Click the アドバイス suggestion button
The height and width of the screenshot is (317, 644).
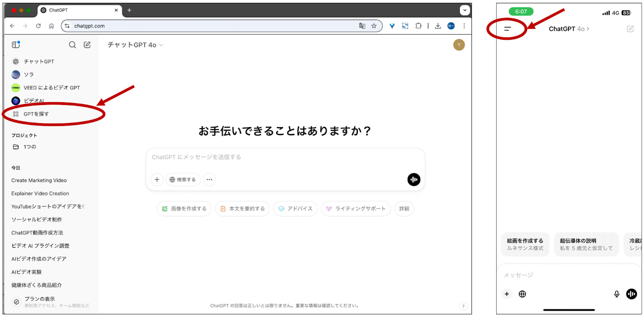coord(295,209)
